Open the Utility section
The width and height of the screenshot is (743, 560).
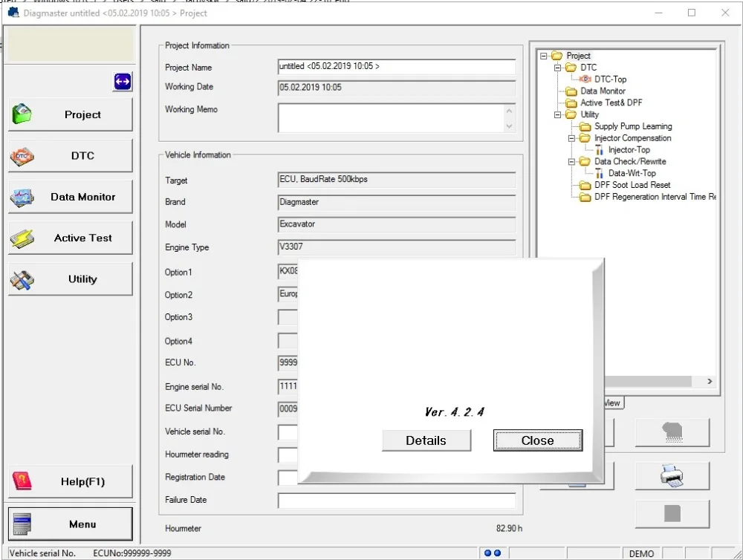(70, 279)
